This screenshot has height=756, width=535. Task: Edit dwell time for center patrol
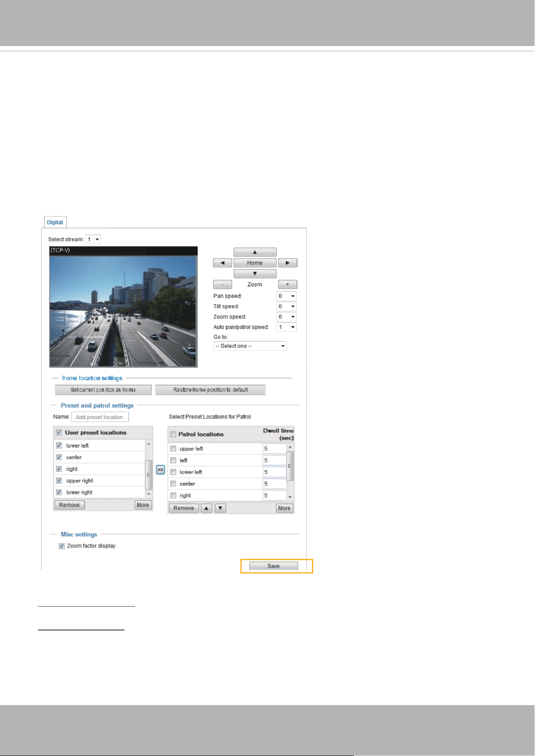pyautogui.click(x=274, y=484)
